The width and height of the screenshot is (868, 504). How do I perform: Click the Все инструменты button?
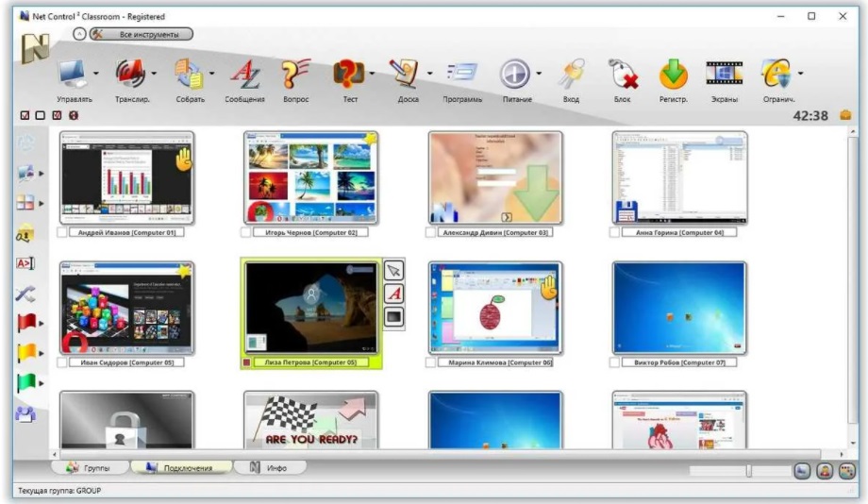click(142, 34)
